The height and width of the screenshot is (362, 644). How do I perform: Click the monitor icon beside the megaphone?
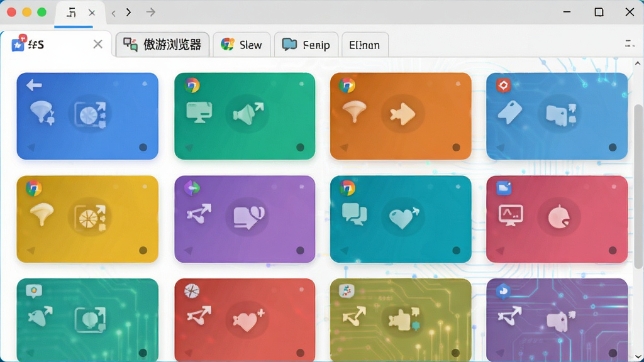[199, 112]
